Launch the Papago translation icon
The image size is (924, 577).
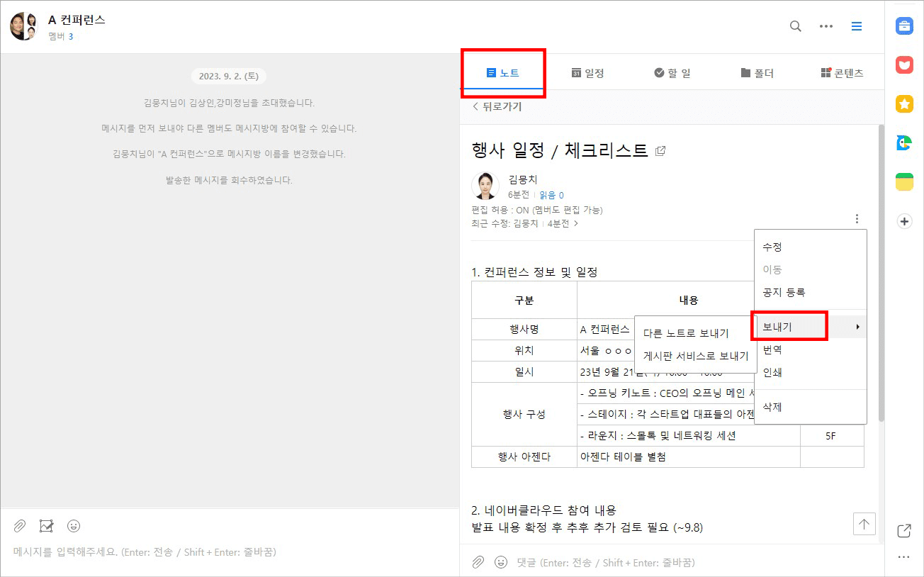[x=904, y=142]
